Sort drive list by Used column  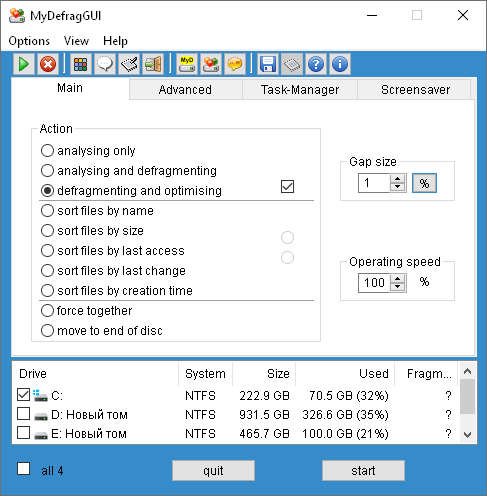click(x=345, y=374)
